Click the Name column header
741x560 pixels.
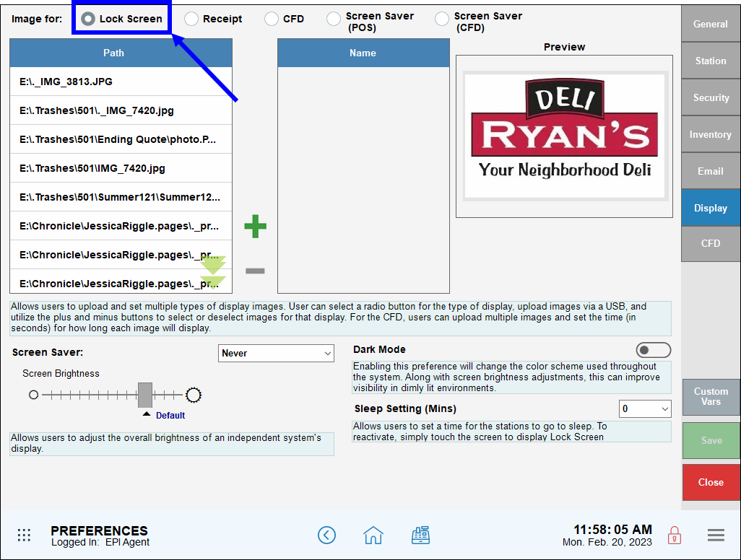(x=363, y=53)
